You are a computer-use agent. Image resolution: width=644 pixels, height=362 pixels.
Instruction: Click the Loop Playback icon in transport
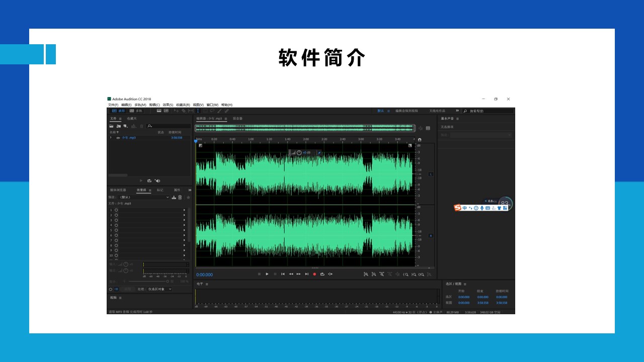[x=322, y=274]
